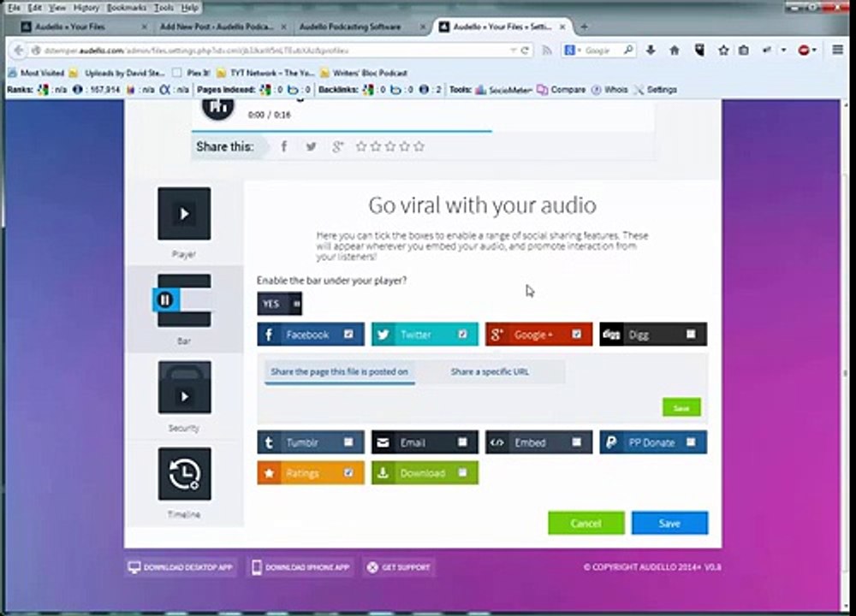Image resolution: width=856 pixels, height=616 pixels.
Task: Open the Timeline settings icon
Action: click(x=185, y=474)
